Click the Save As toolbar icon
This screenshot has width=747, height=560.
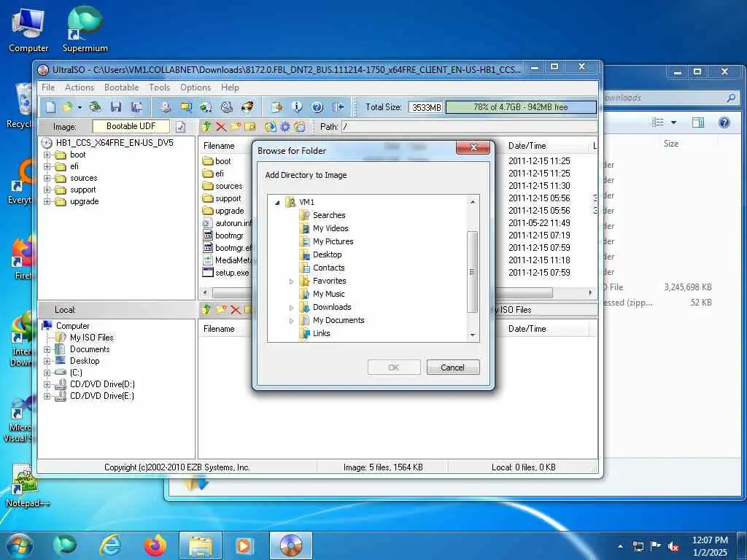tap(136, 107)
